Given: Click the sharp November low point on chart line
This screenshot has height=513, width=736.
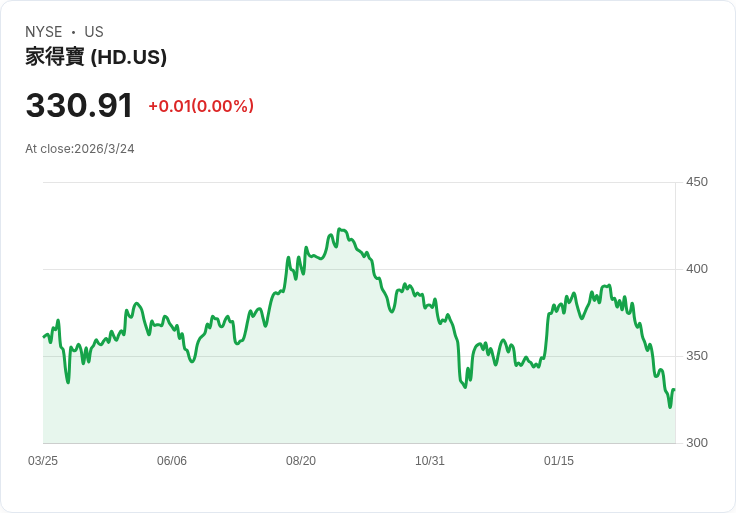Looking at the screenshot, I should pos(465,387).
